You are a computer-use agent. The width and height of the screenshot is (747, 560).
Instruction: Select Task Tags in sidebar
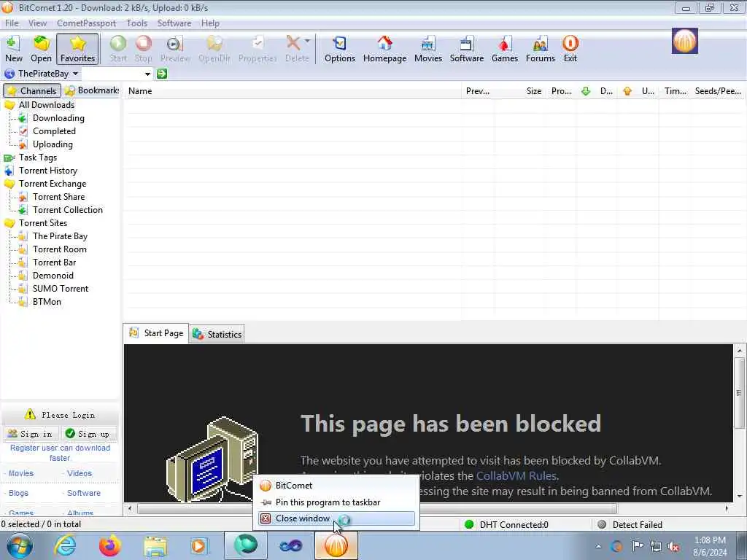[38, 157]
